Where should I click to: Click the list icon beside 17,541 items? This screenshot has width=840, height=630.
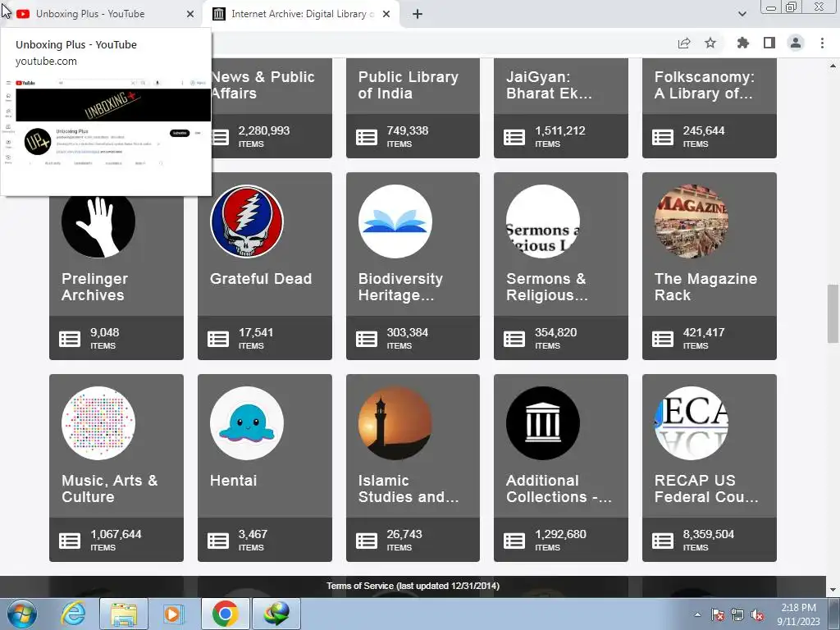218,339
